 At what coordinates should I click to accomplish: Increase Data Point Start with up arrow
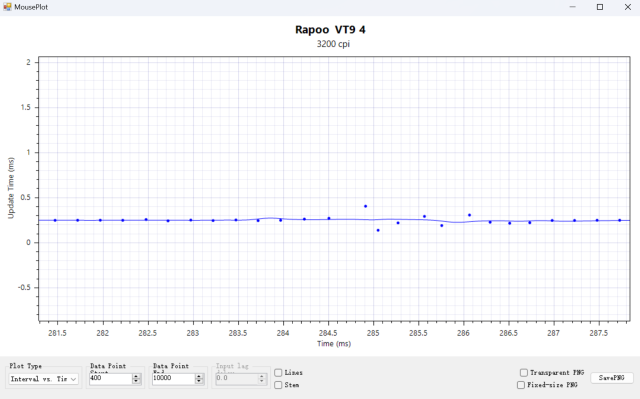tap(136, 376)
